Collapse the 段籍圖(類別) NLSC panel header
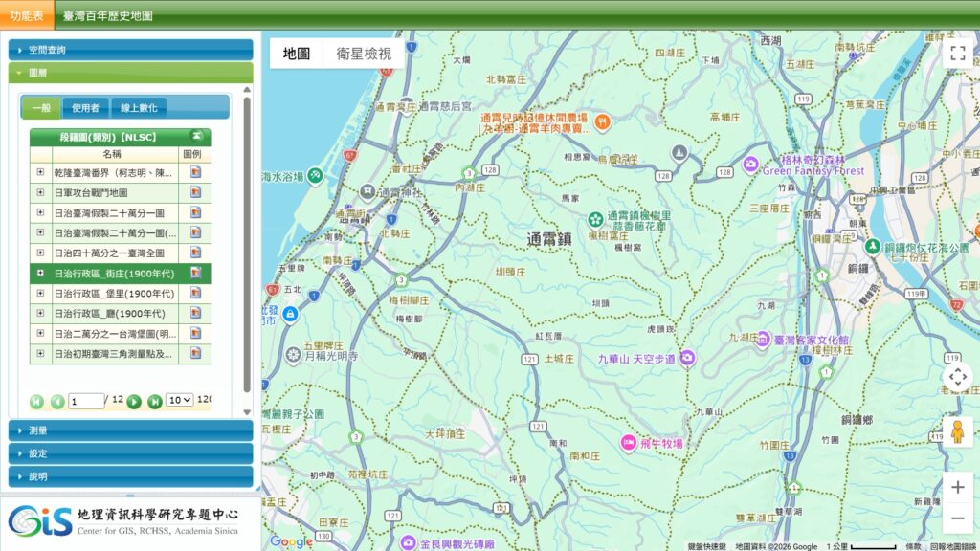Viewport: 980px width, 551px height. pyautogui.click(x=197, y=136)
